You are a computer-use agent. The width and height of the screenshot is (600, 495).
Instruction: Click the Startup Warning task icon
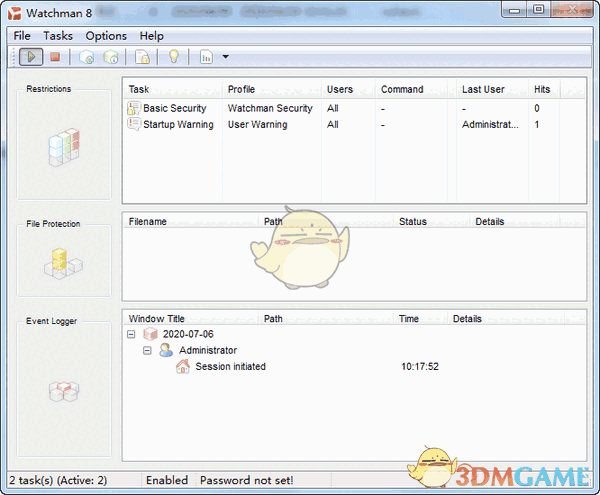point(134,124)
